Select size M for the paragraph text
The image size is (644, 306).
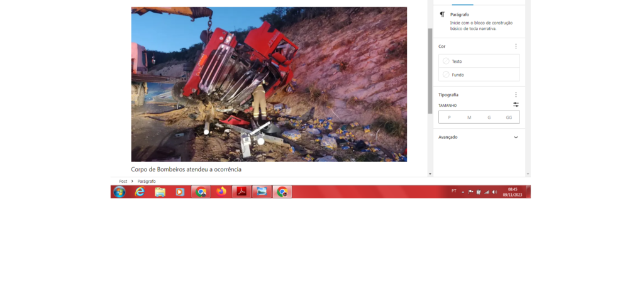[x=469, y=117]
